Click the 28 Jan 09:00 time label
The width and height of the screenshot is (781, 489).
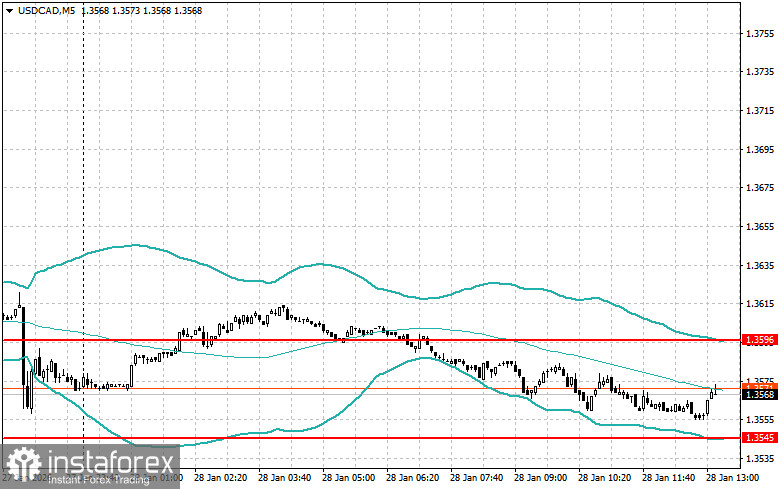click(x=540, y=478)
